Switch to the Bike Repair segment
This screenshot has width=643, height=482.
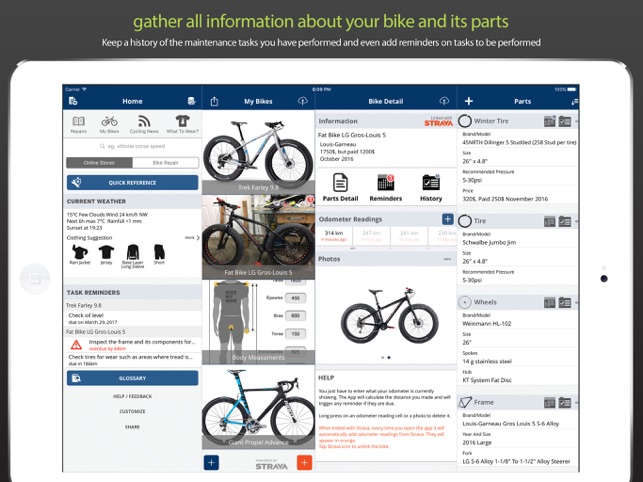[166, 163]
